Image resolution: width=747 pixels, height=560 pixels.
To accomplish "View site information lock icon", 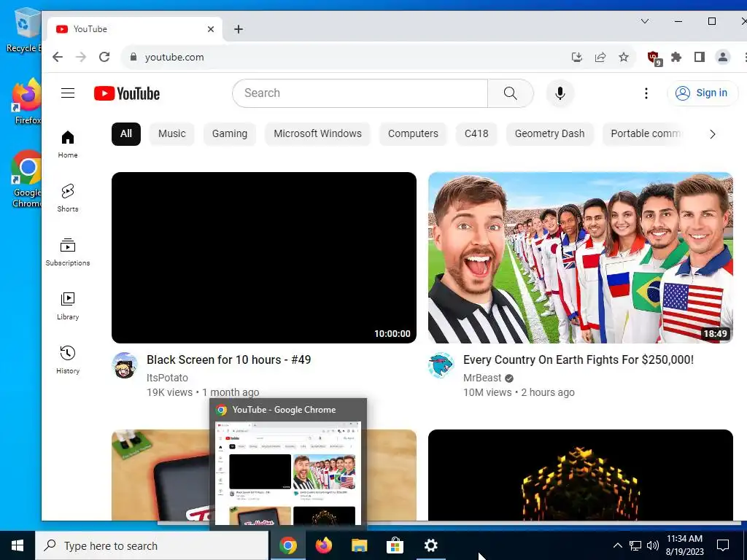I will click(x=133, y=57).
